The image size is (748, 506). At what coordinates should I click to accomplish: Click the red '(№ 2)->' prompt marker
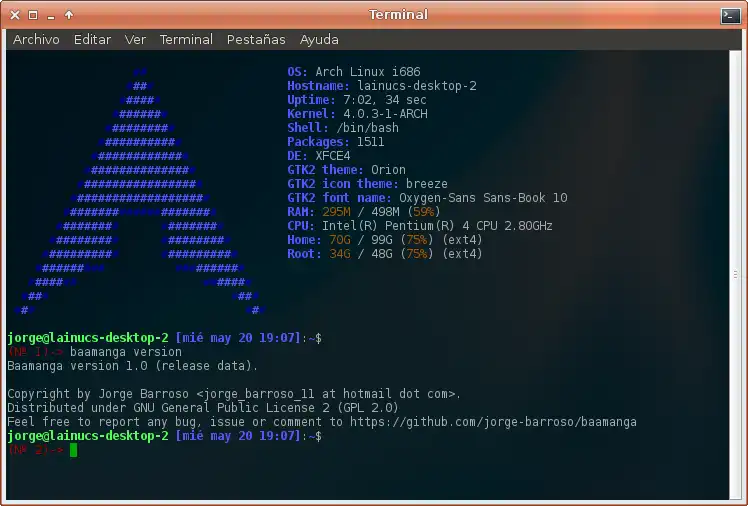coord(36,450)
